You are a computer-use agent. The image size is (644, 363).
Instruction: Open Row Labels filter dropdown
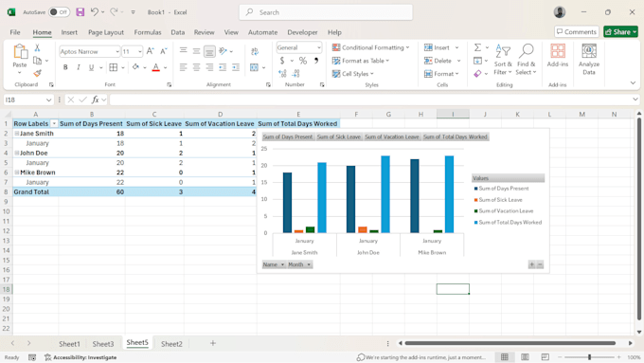pyautogui.click(x=54, y=124)
